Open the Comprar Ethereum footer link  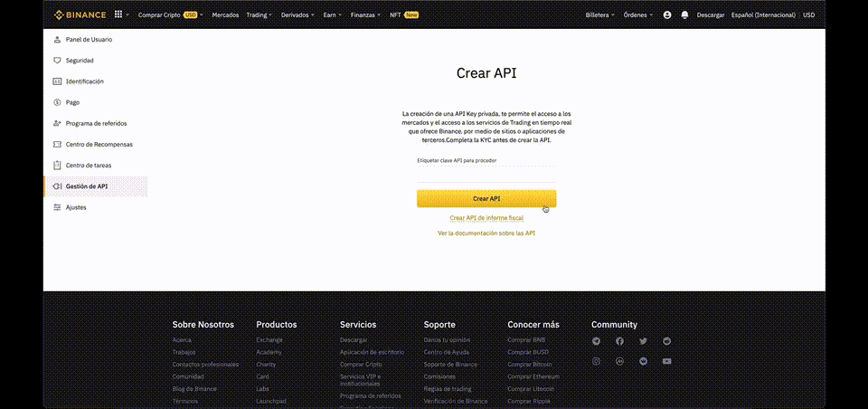[x=533, y=376]
